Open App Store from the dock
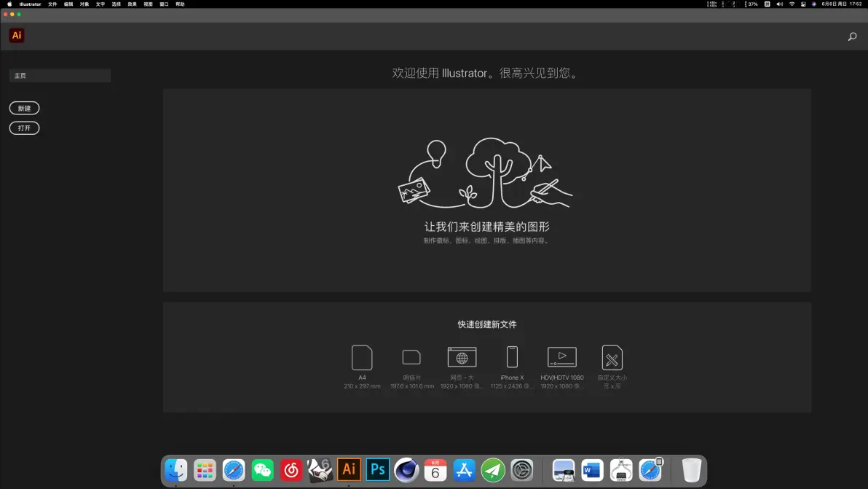Image resolution: width=868 pixels, height=489 pixels. click(464, 470)
